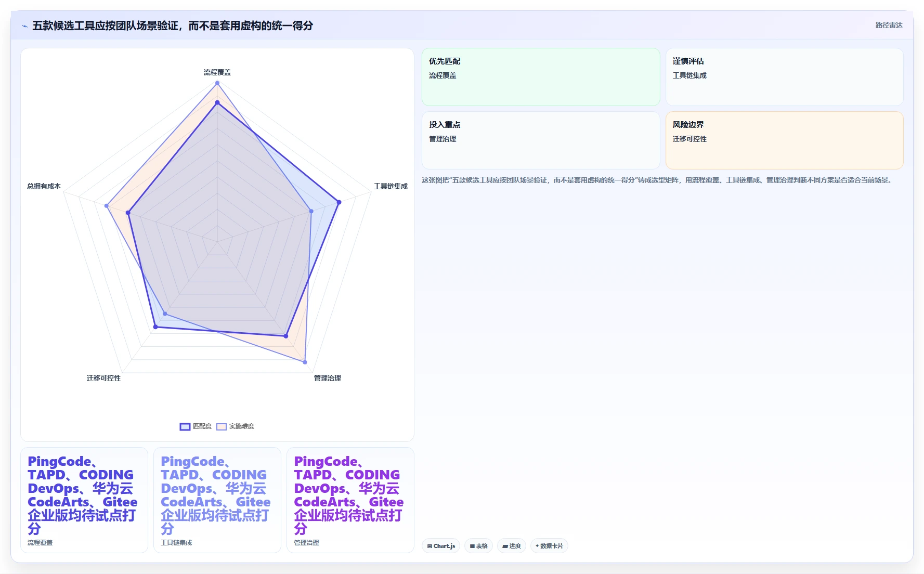The width and height of the screenshot is (924, 574).
Task: Click the dark blue PingCode headline card
Action: coord(84,500)
